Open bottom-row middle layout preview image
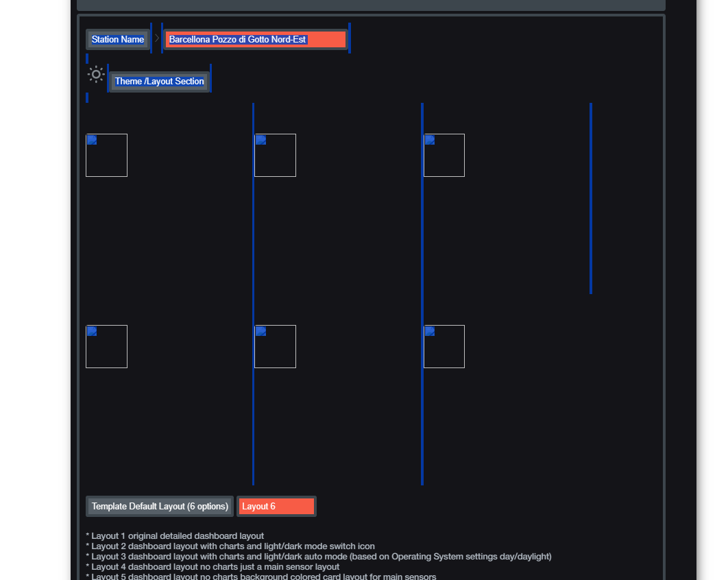Screen dimensions: 728x580 (x=276, y=346)
